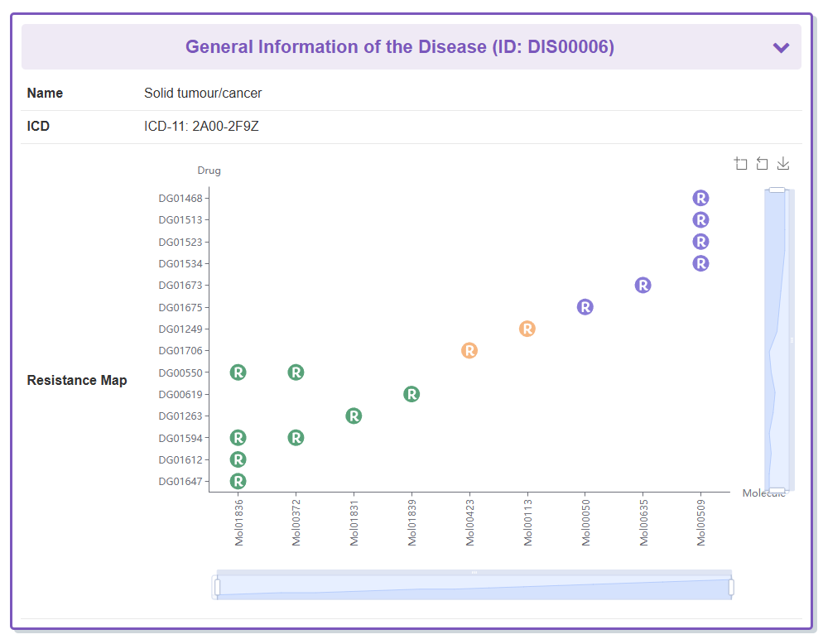
Task: Click the R marker for DG01263
Action: 354,416
